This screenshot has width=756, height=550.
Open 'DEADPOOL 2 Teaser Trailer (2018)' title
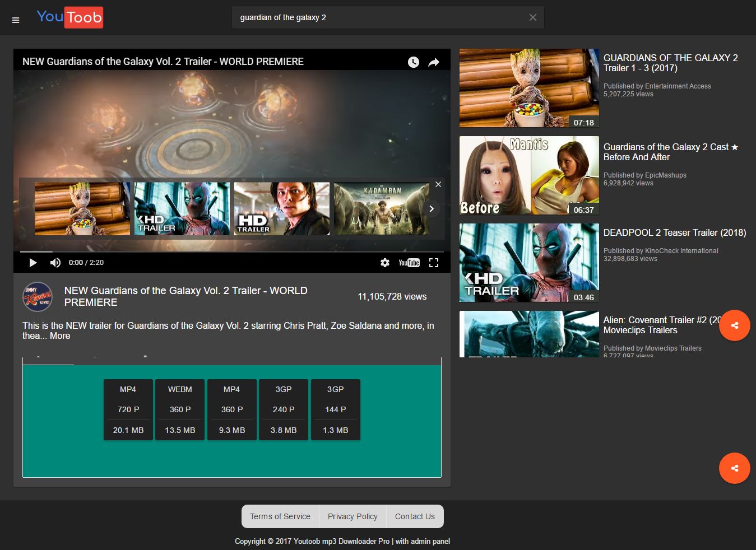click(675, 232)
